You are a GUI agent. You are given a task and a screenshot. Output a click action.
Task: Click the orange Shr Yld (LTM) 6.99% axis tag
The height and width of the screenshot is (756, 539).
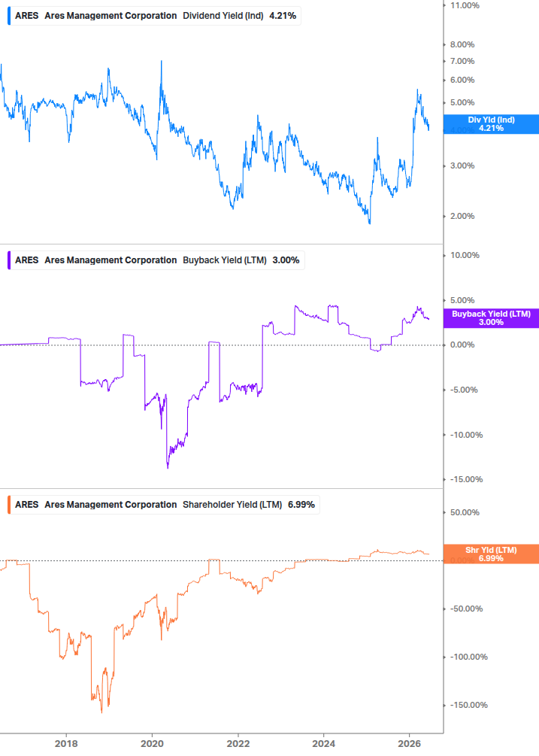tap(491, 554)
